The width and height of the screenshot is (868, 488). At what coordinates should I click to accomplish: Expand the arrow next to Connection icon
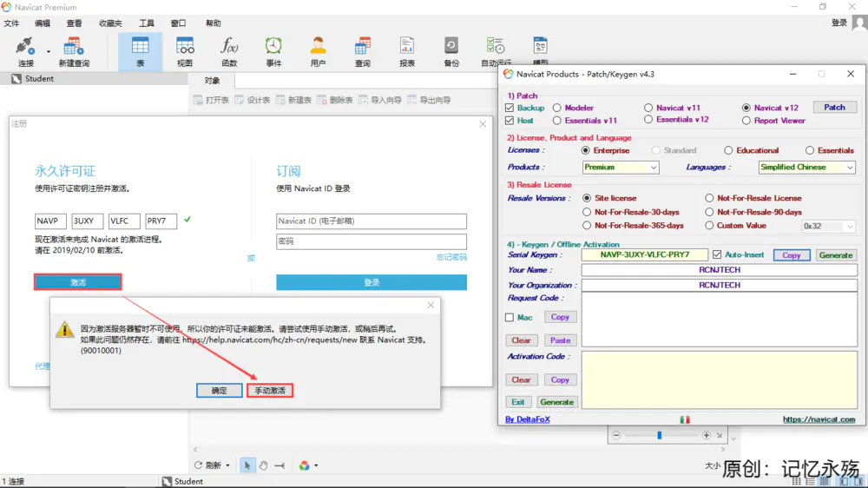tap(48, 51)
